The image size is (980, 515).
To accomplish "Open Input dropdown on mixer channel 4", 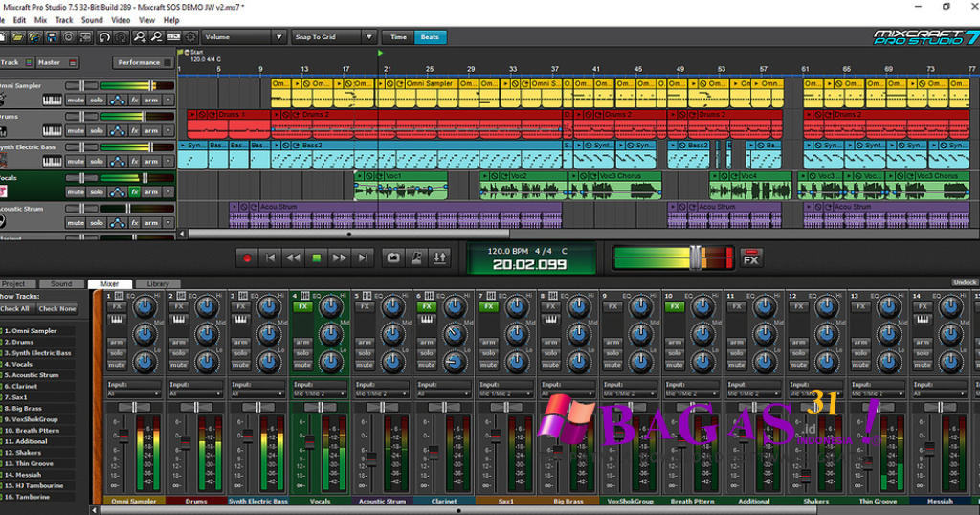I will (320, 393).
